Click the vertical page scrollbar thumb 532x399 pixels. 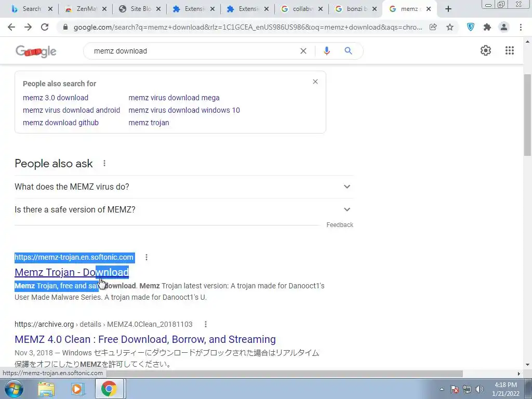pyautogui.click(x=528, y=115)
